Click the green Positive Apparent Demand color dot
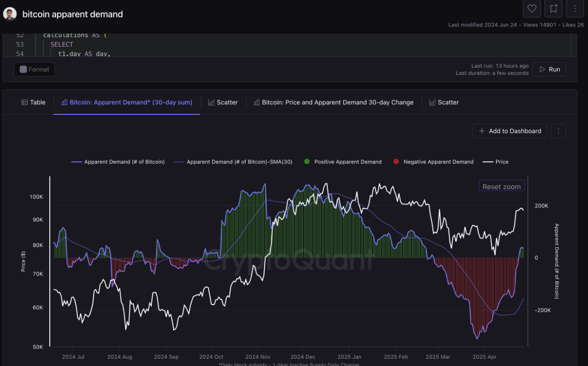Viewport: 588px width, 366px height. click(306, 162)
